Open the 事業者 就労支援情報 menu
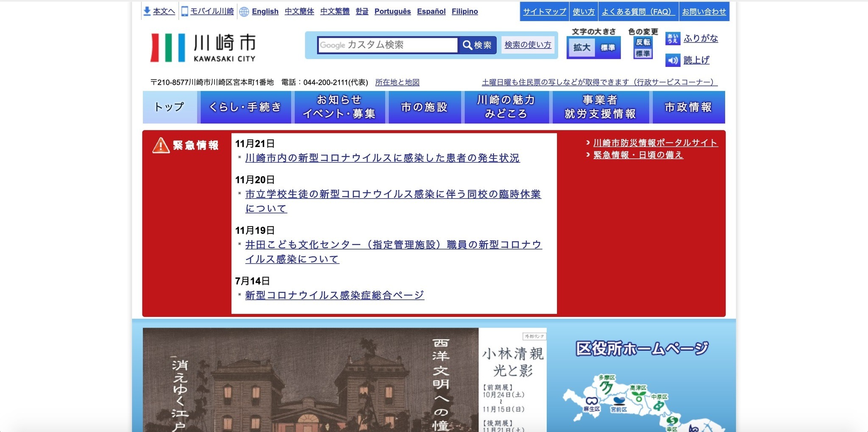 point(600,107)
